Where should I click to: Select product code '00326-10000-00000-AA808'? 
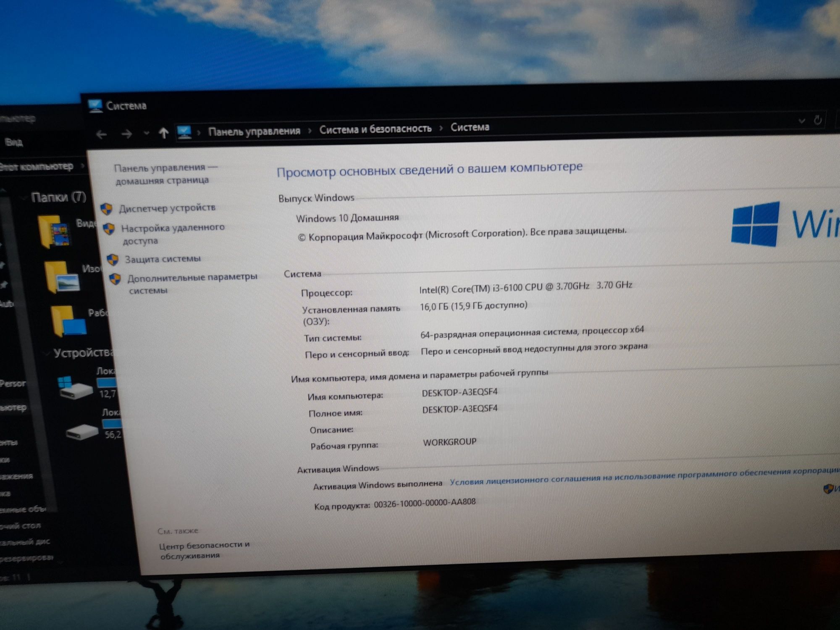(x=425, y=503)
